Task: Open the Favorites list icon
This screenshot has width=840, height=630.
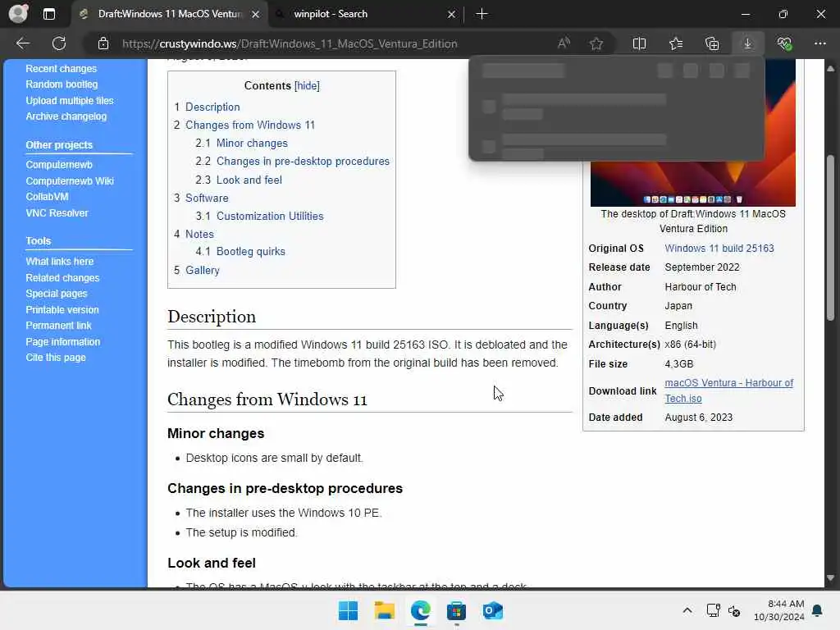Action: coord(676,43)
